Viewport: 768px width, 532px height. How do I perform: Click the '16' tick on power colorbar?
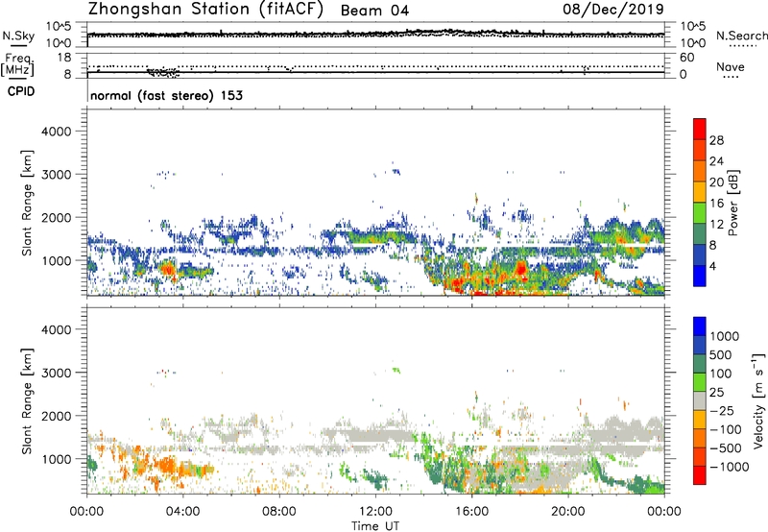[716, 204]
